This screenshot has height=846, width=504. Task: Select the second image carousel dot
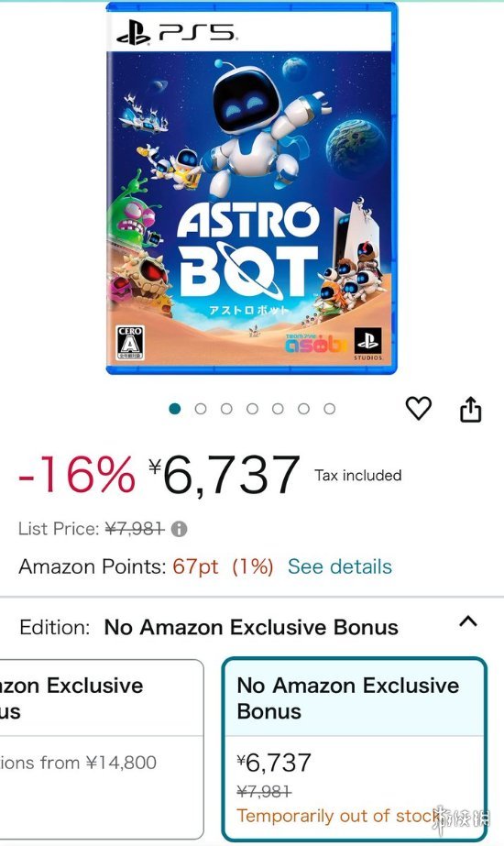click(x=200, y=409)
